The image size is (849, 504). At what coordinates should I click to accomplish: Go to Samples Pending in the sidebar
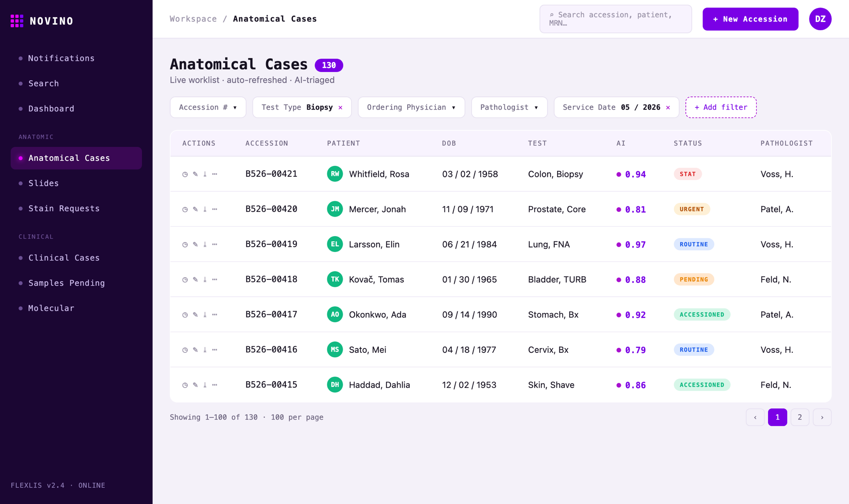76,283
